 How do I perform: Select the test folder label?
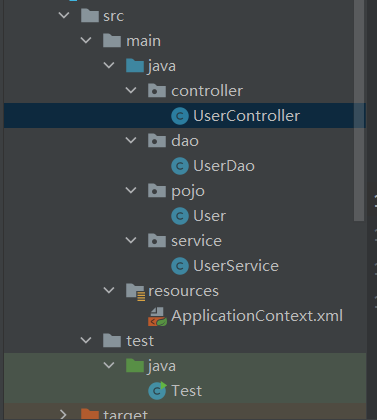pos(140,341)
